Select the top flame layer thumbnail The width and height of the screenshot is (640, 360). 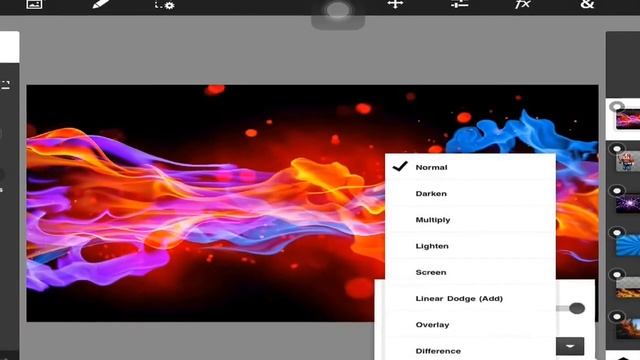(x=628, y=120)
